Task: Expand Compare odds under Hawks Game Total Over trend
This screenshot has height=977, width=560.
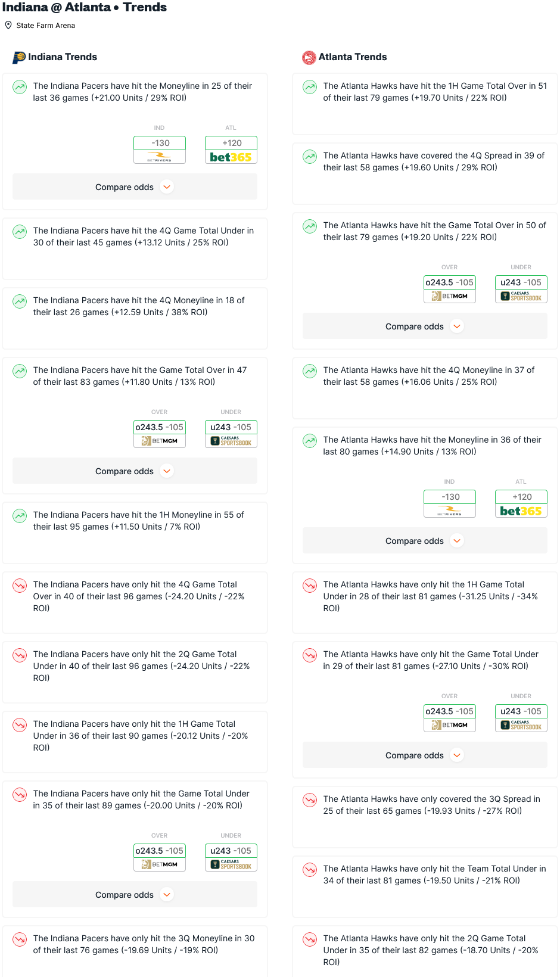Action: tap(425, 326)
